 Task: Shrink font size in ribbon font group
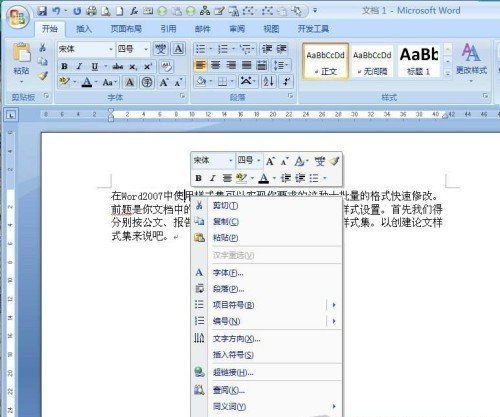[x=178, y=82]
